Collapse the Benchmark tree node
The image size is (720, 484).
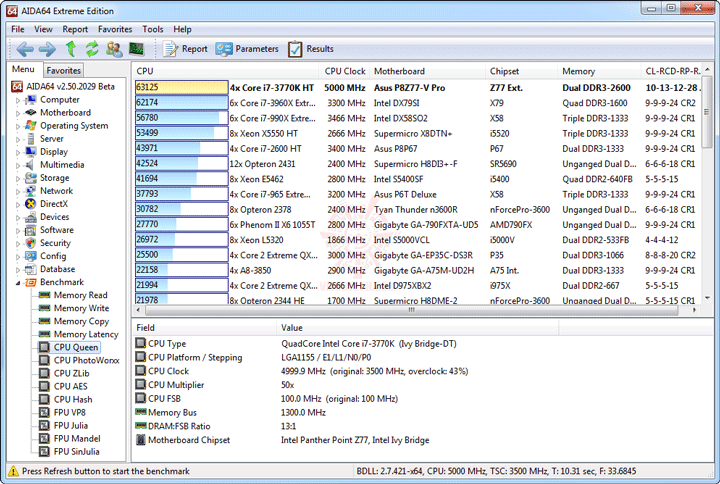[x=18, y=283]
